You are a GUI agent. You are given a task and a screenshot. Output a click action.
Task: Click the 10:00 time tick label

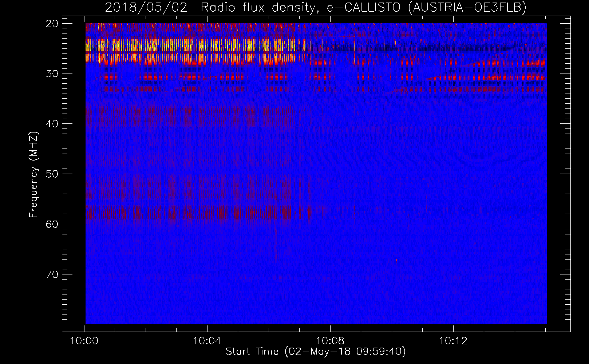[x=84, y=341]
